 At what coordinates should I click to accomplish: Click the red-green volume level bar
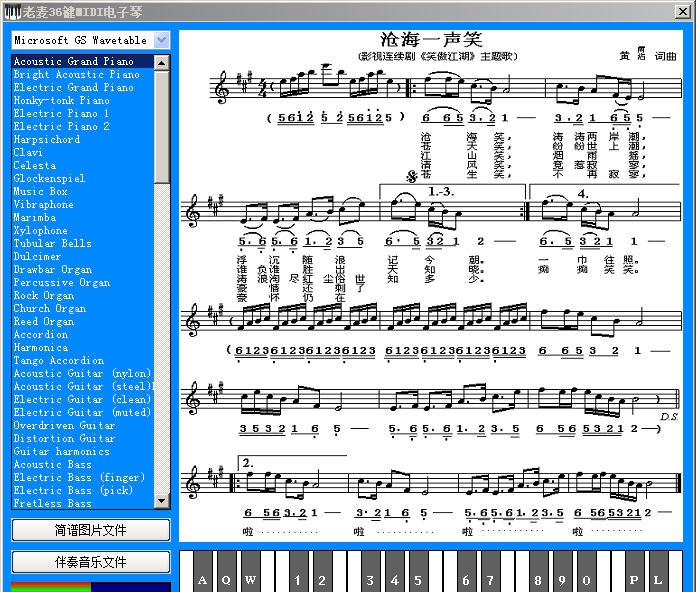pyautogui.click(x=91, y=587)
